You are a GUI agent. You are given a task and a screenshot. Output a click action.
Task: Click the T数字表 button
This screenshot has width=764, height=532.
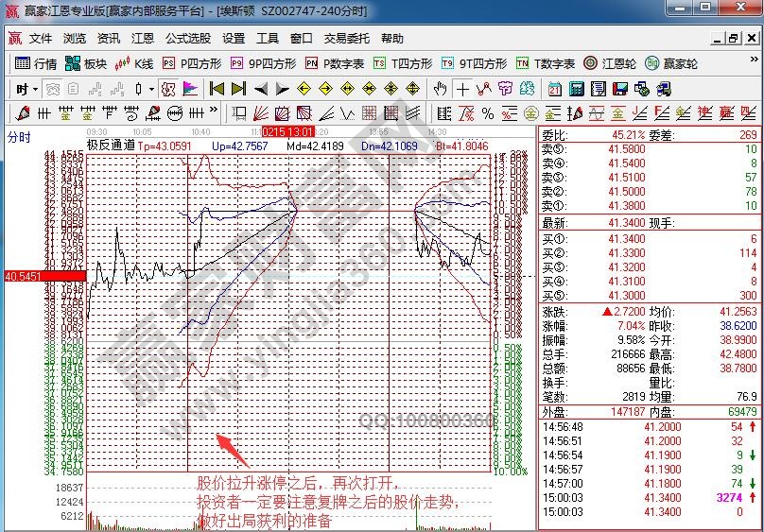click(547, 64)
